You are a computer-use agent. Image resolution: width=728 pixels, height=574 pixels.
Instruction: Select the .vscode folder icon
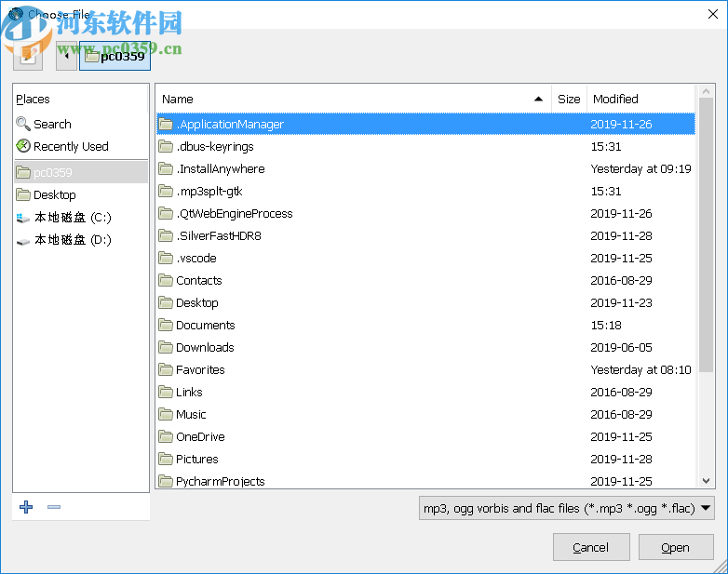[166, 258]
